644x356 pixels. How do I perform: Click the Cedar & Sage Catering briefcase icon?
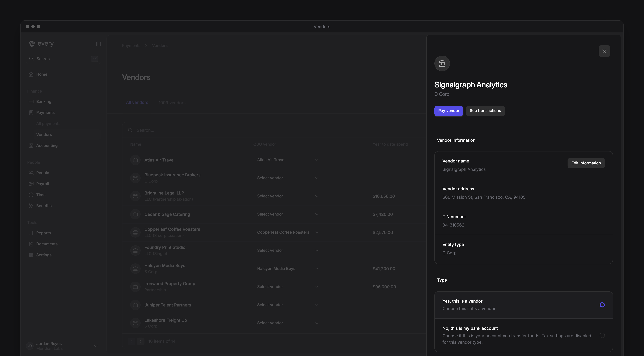coord(135,214)
